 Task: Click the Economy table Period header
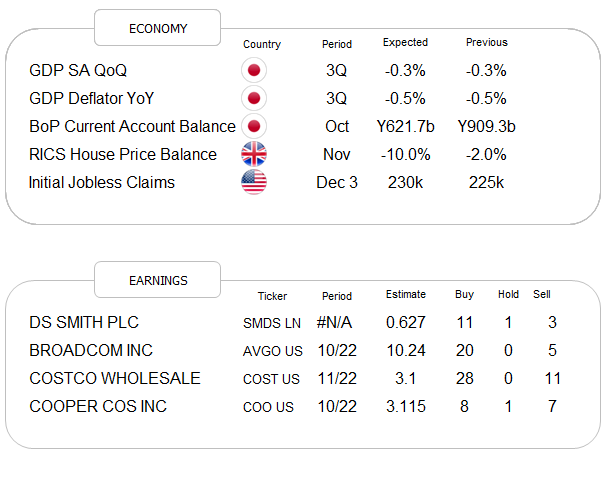[x=337, y=44]
